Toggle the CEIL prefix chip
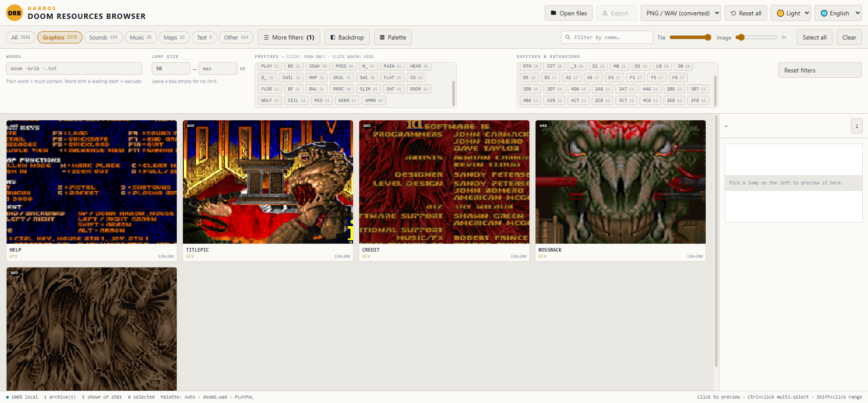 tap(296, 101)
